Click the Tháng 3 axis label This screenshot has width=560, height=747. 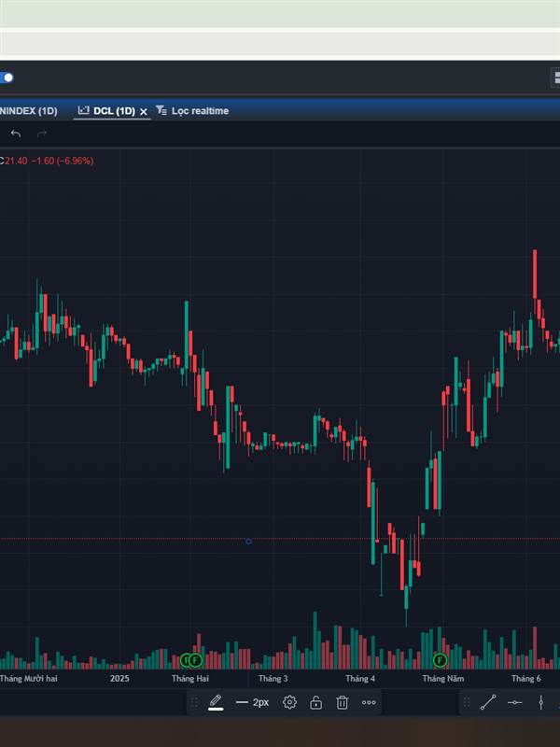273,679
